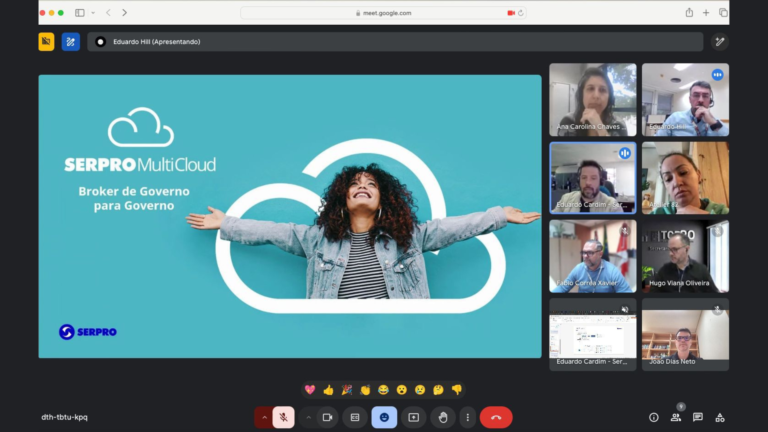Toggle the emoji reactions button

pyautogui.click(x=384, y=417)
